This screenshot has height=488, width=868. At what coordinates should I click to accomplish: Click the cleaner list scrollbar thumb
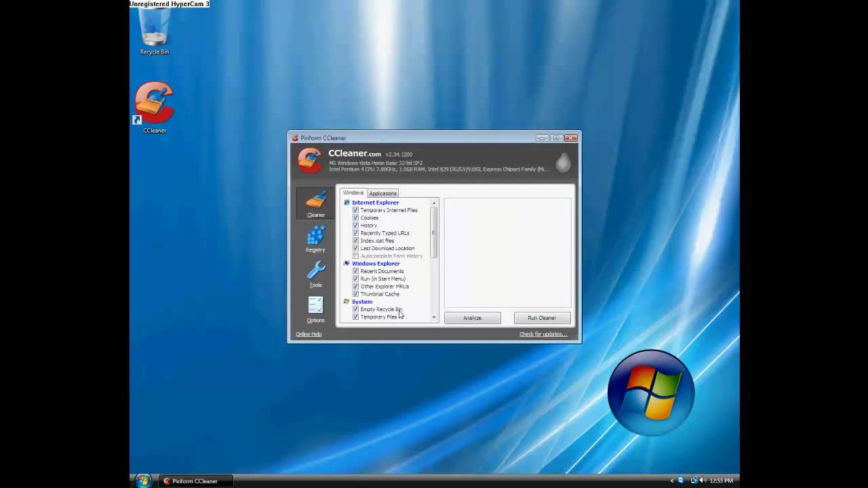click(434, 232)
